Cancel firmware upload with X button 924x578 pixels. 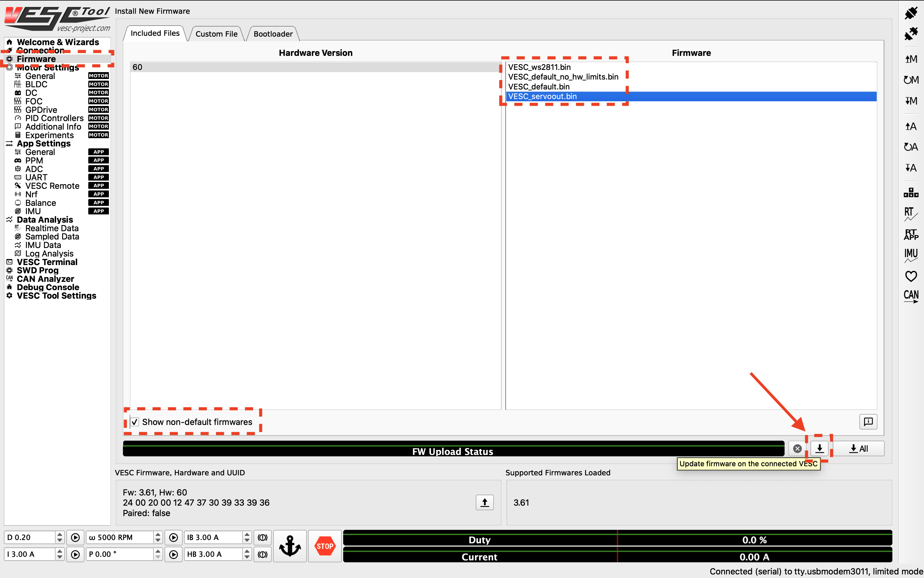tap(797, 448)
